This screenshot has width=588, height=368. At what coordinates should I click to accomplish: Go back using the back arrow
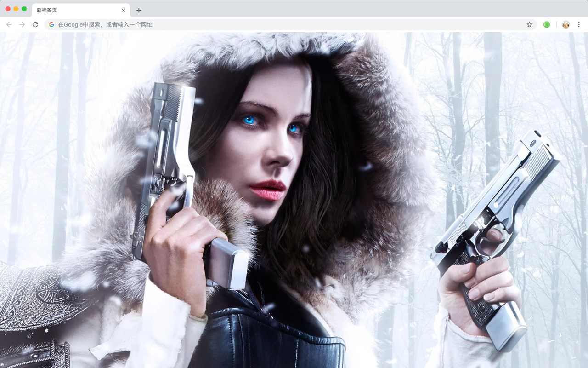pyautogui.click(x=9, y=24)
